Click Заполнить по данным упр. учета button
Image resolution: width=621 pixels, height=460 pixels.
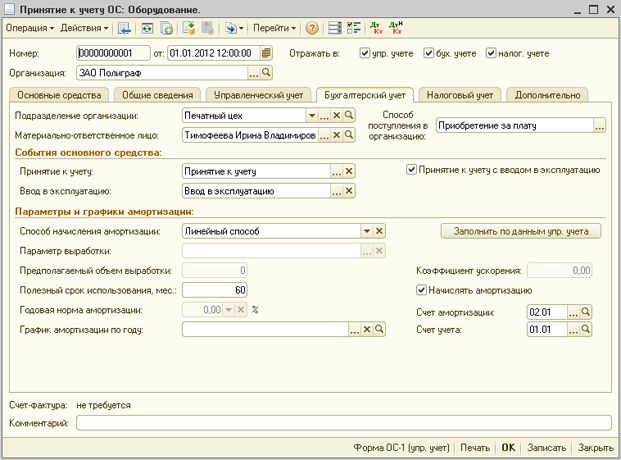click(521, 231)
